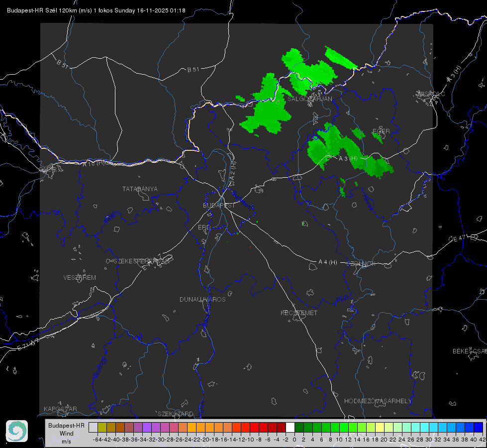Click the blue 'Pest' county label
This screenshot has width=487, height=448.
343,299
